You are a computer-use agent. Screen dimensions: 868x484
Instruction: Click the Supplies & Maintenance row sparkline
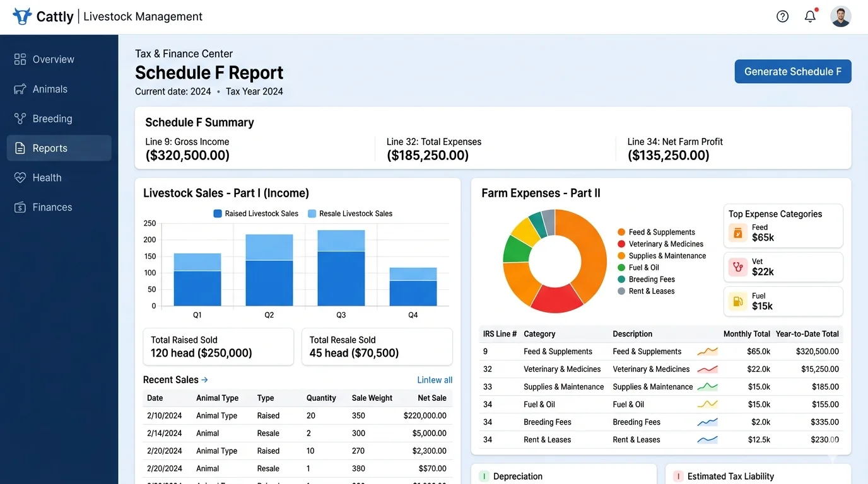pyautogui.click(x=707, y=387)
